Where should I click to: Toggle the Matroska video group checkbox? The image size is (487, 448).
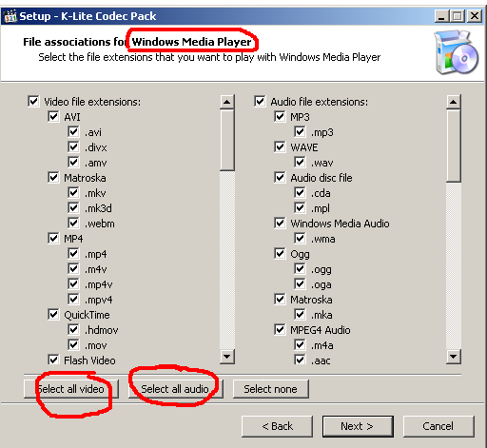[53, 178]
